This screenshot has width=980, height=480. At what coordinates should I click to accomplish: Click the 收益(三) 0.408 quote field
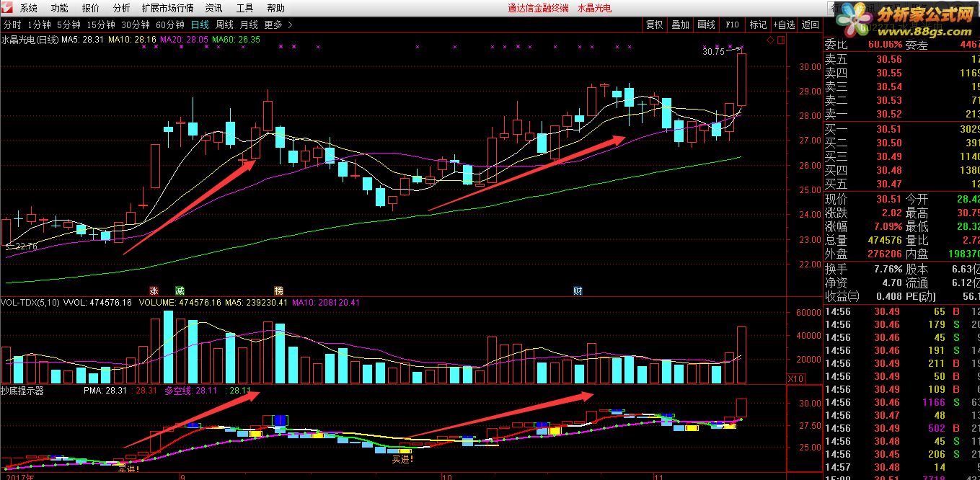(x=863, y=296)
